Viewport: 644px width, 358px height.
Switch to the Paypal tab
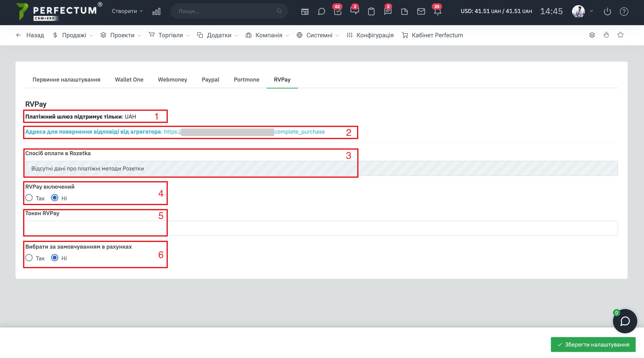click(210, 80)
